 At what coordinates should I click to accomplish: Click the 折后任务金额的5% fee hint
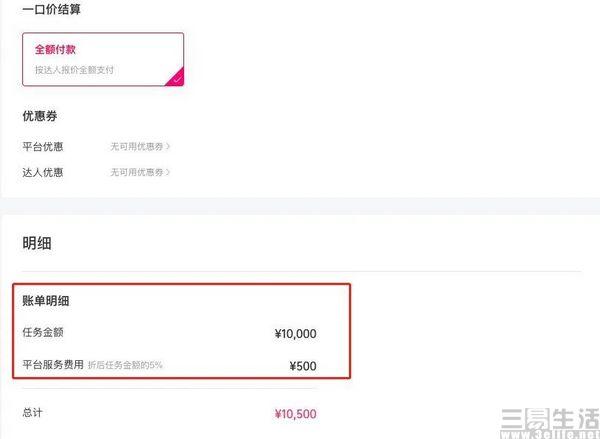(125, 366)
